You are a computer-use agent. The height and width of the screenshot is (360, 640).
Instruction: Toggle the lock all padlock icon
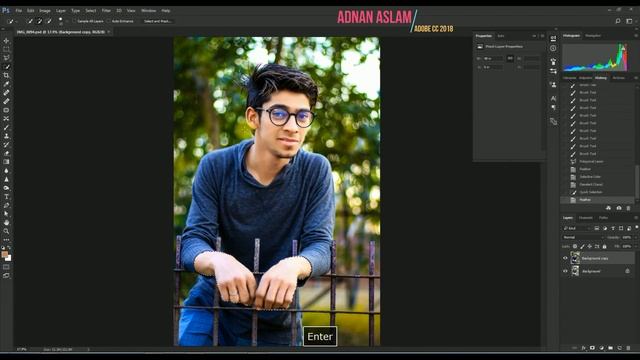(x=604, y=247)
